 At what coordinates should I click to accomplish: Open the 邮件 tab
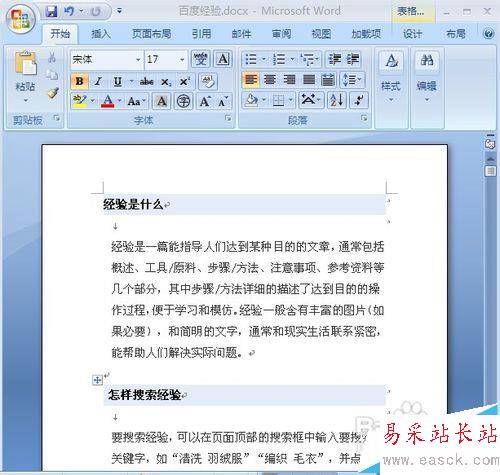(241, 34)
